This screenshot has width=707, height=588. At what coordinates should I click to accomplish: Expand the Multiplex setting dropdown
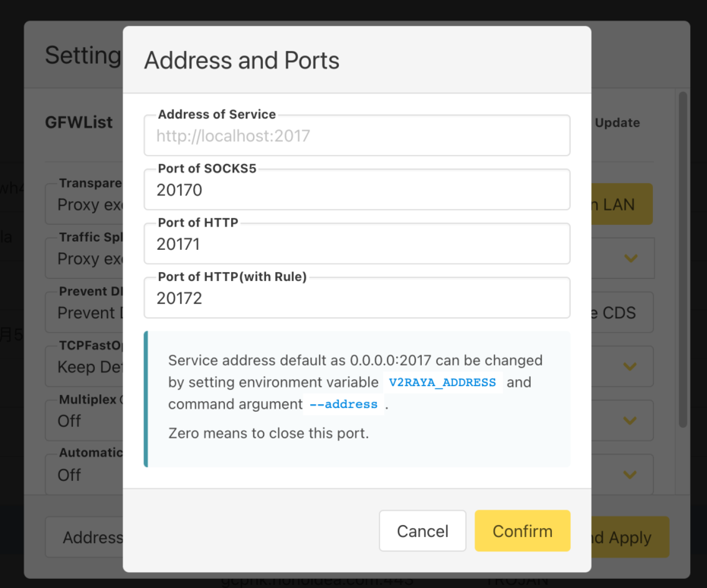(x=630, y=420)
